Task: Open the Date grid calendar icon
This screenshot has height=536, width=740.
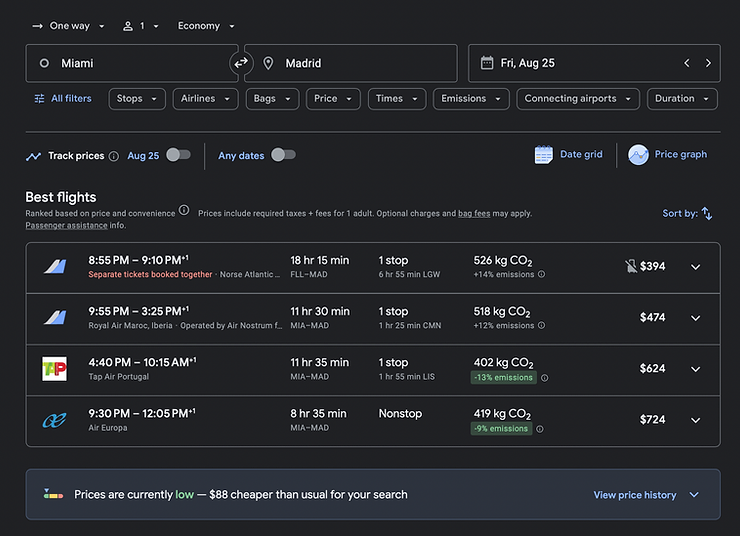Action: coord(544,155)
